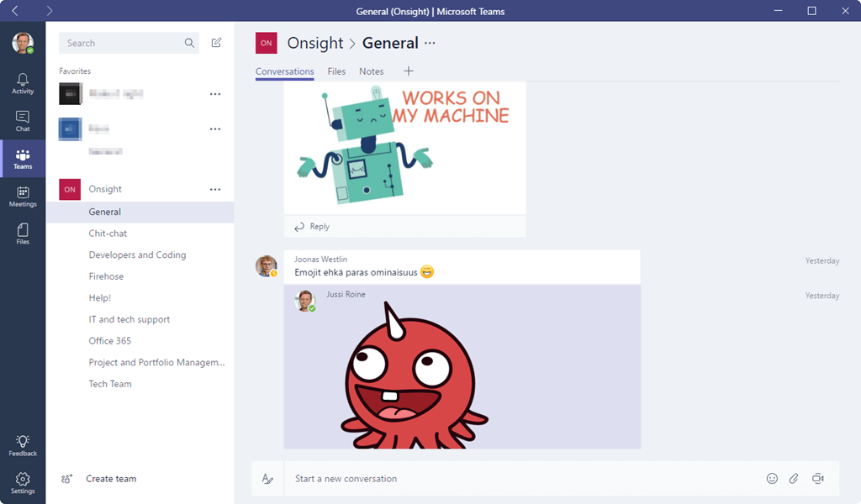This screenshot has width=861, height=504.
Task: Click the Onsight ON icon in sidebar
Action: [x=70, y=189]
